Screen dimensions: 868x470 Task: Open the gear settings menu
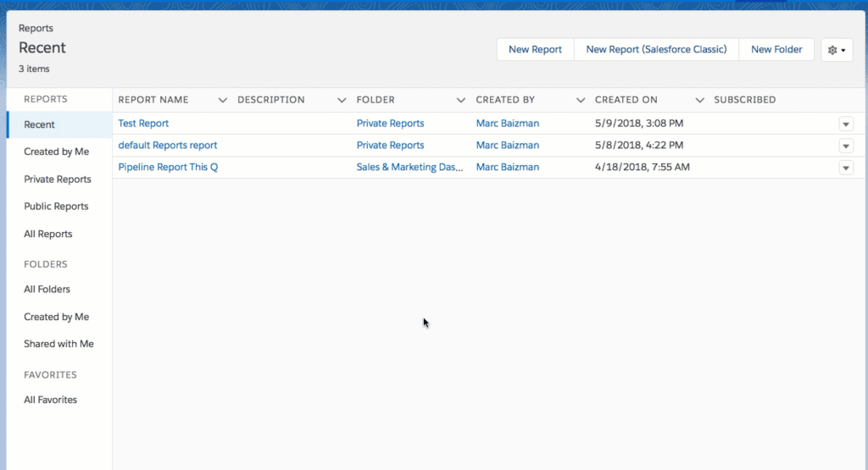[837, 50]
